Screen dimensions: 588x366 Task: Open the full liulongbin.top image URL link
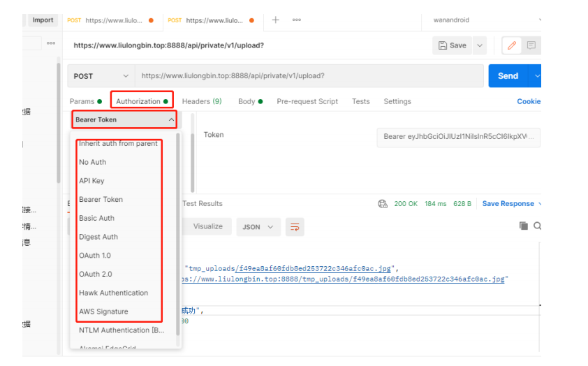point(343,279)
